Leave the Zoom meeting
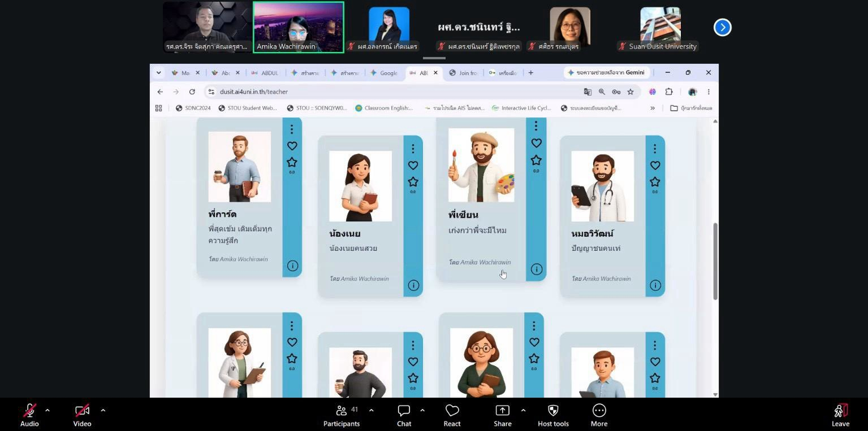Viewport: 868px width, 431px height. pos(840,415)
